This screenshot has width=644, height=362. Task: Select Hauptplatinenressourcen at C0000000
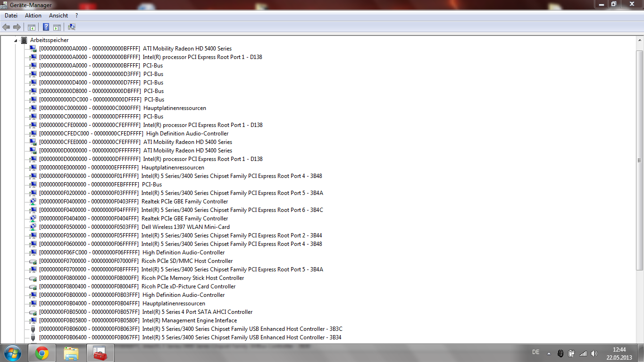click(123, 108)
